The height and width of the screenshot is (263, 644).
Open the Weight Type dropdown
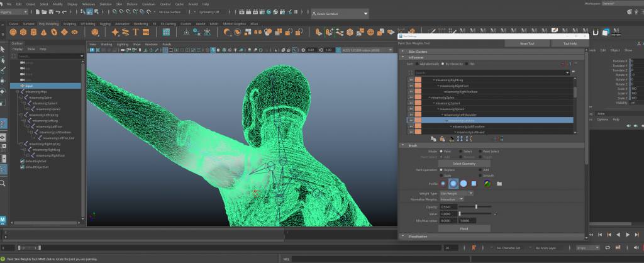coord(455,193)
